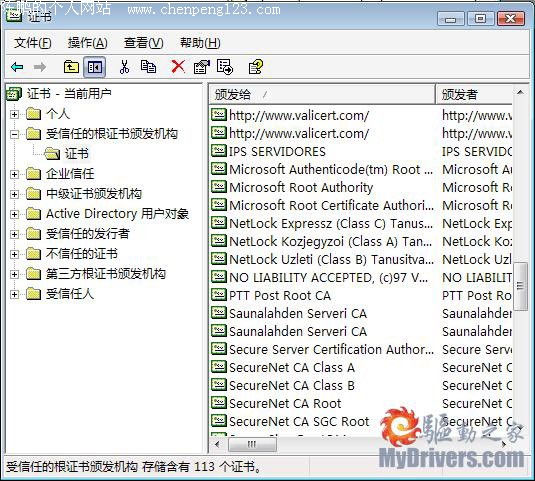Click certificate icon beside Microsoft Root Authority

(x=218, y=187)
